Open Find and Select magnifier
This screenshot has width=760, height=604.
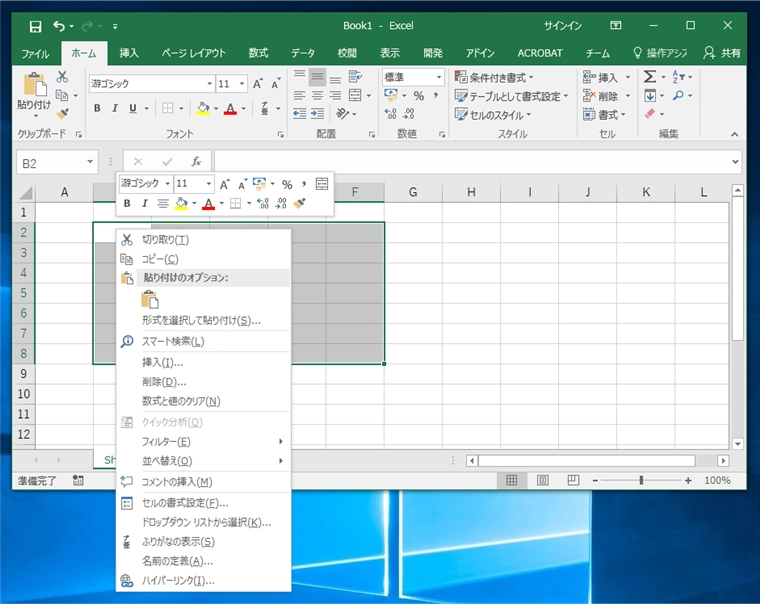tap(678, 95)
